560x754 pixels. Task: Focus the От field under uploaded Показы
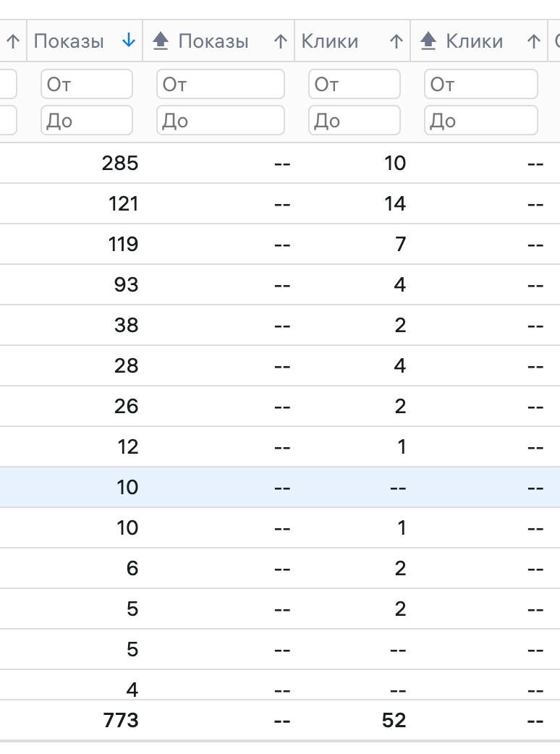point(221,84)
